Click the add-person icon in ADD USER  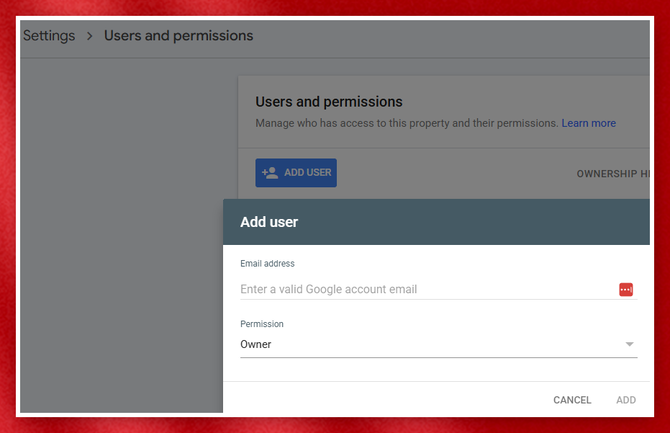270,173
